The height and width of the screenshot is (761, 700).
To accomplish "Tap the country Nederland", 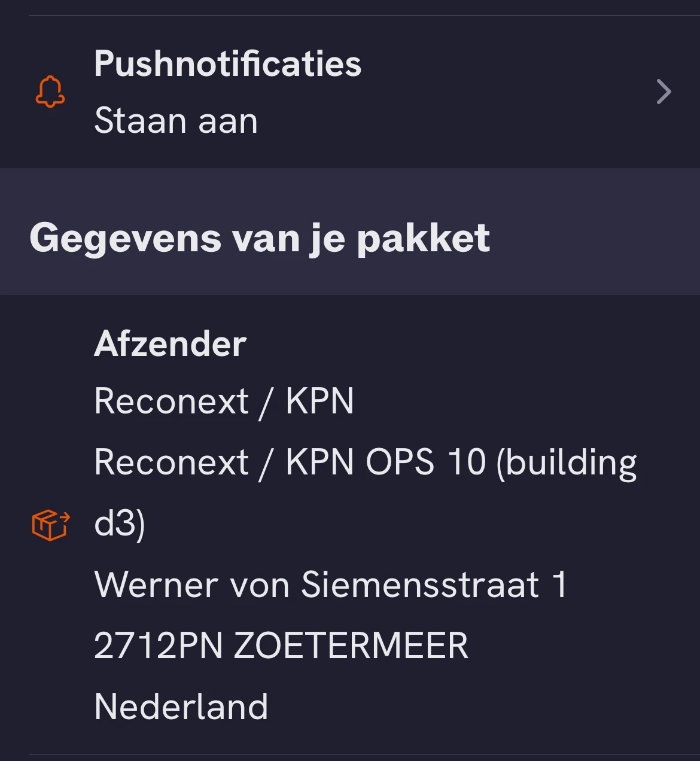I will [x=181, y=707].
